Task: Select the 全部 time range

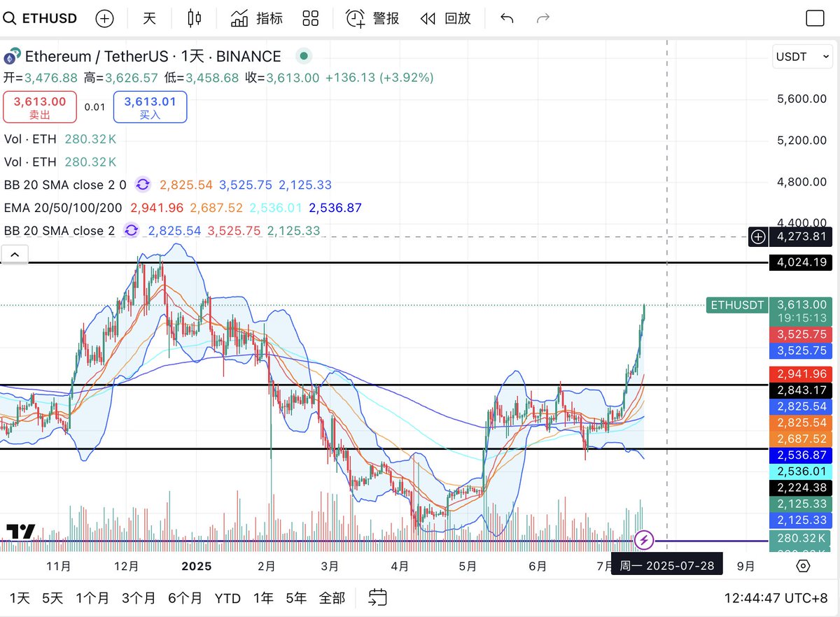Action: pyautogui.click(x=332, y=598)
